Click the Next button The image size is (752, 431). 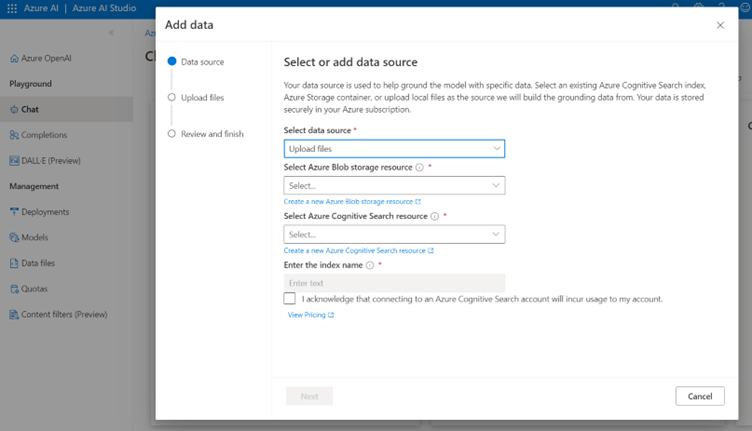tap(309, 396)
